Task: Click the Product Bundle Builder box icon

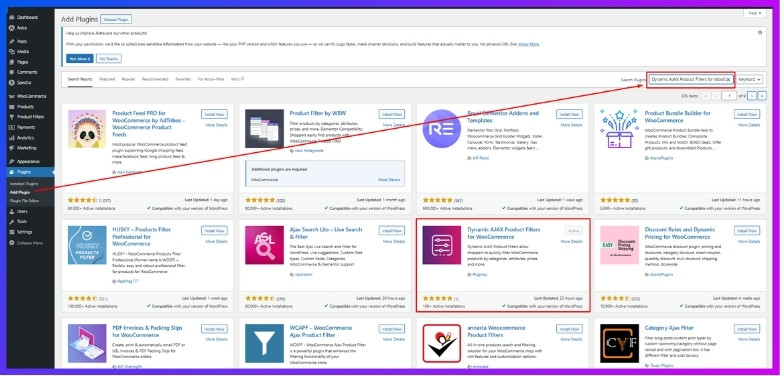Action: 619,129
